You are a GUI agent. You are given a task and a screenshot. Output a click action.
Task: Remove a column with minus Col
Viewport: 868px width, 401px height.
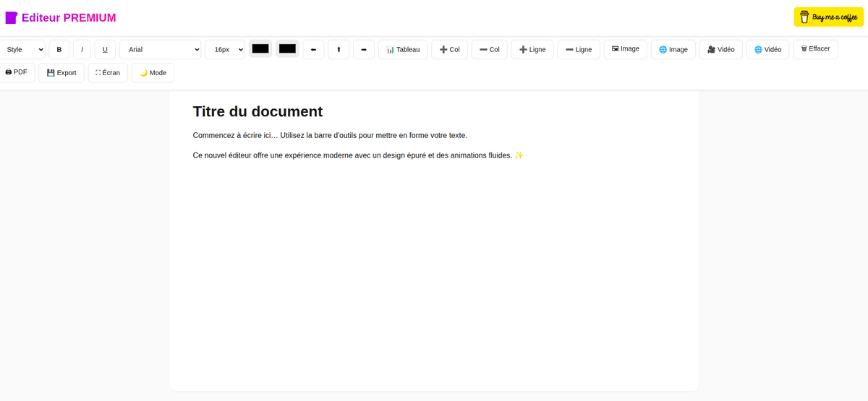(489, 50)
